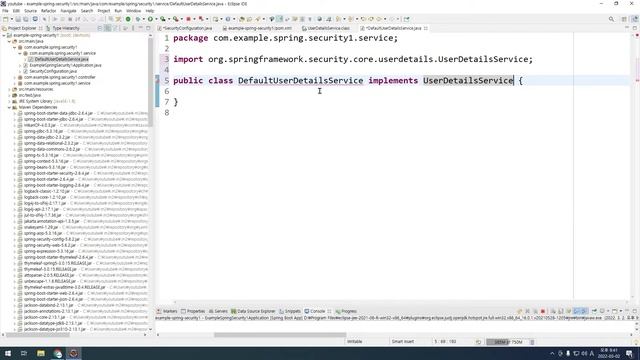Open the Snippets view tab

(290, 311)
